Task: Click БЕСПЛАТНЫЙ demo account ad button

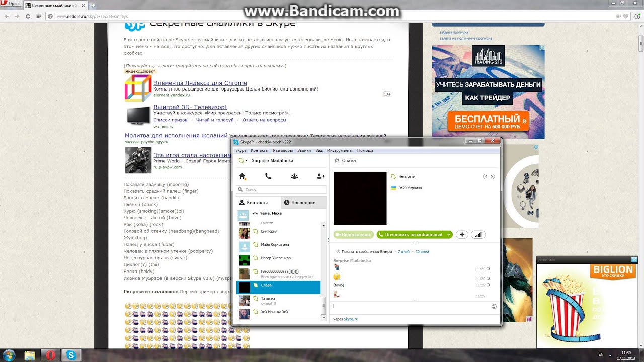Action: (488, 121)
